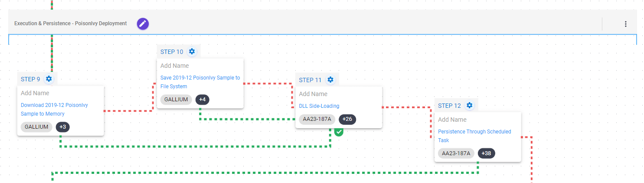Click the green checkmark under Step 11
The image size is (644, 183).
point(339,132)
